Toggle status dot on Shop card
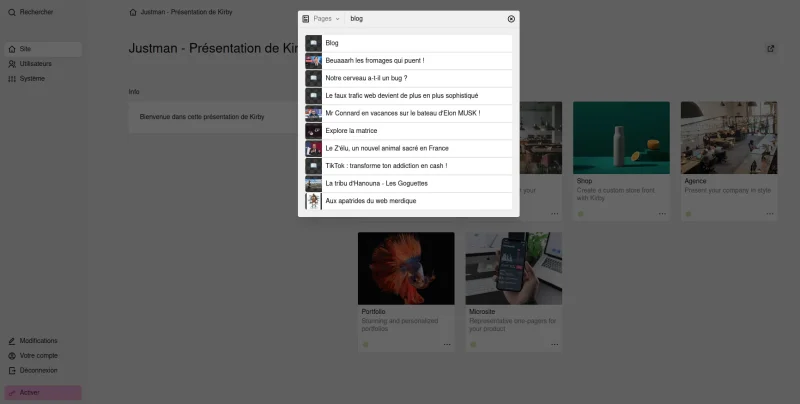This screenshot has width=800, height=404. point(580,214)
